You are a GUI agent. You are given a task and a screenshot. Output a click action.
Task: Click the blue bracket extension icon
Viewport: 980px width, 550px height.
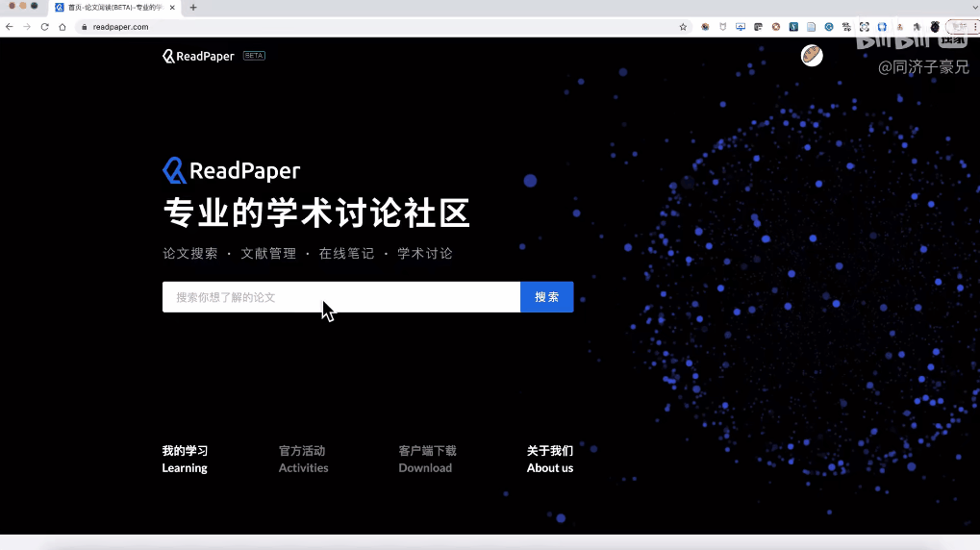click(x=882, y=27)
